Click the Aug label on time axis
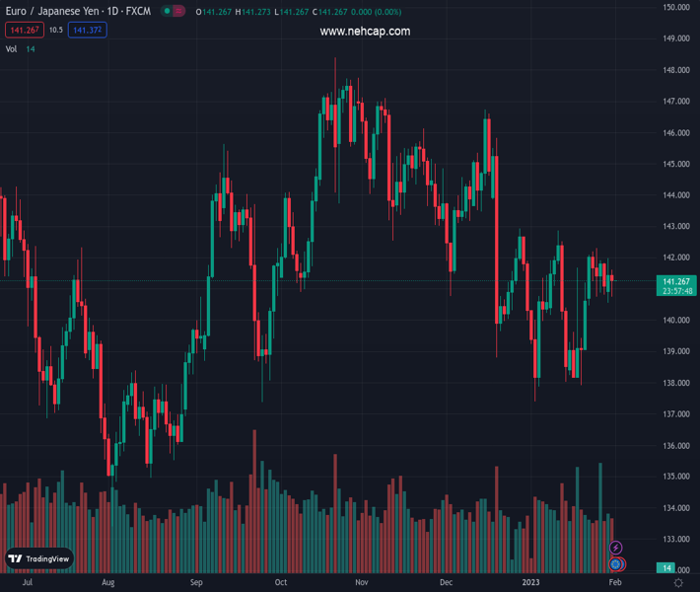 coord(107,583)
